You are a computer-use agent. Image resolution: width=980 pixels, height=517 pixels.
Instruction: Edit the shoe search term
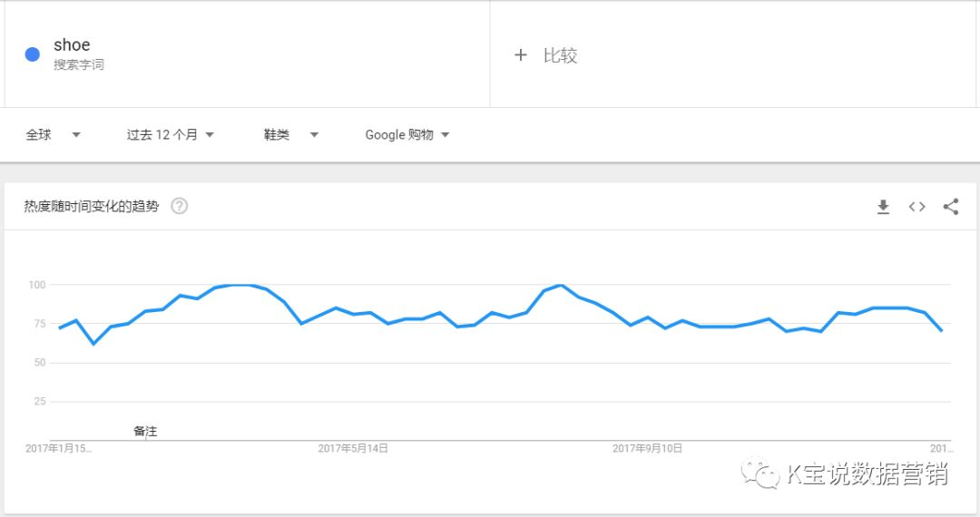72,45
